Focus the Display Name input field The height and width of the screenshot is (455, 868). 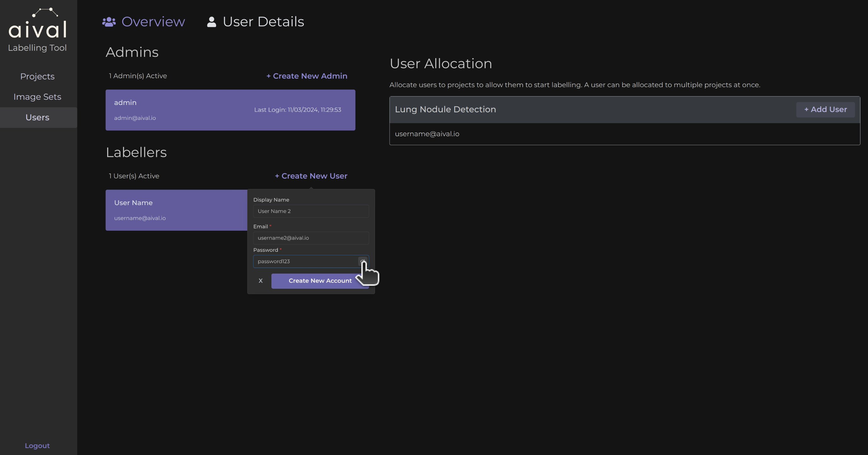point(311,211)
